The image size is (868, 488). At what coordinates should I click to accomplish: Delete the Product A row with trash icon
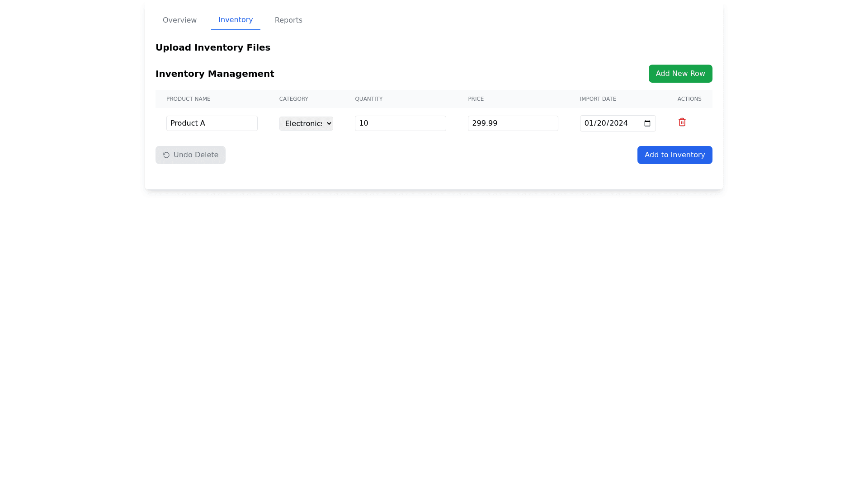682,122
